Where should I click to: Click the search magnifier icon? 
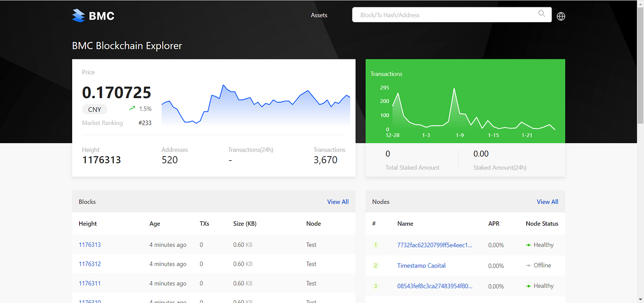point(542,13)
